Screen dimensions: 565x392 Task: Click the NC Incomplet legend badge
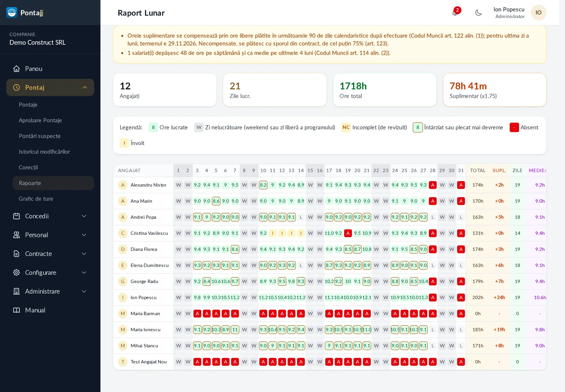click(346, 127)
